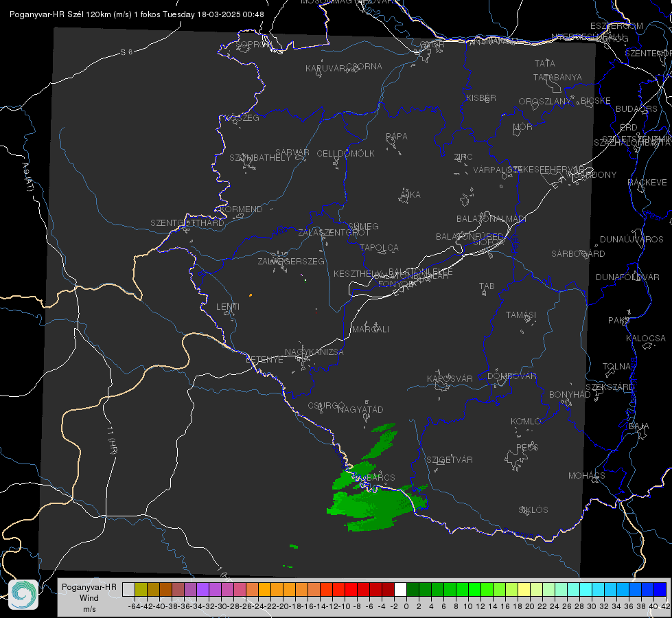Click the KAPOSVÁR label
Viewport: 672px width, 618px height.
(x=450, y=378)
